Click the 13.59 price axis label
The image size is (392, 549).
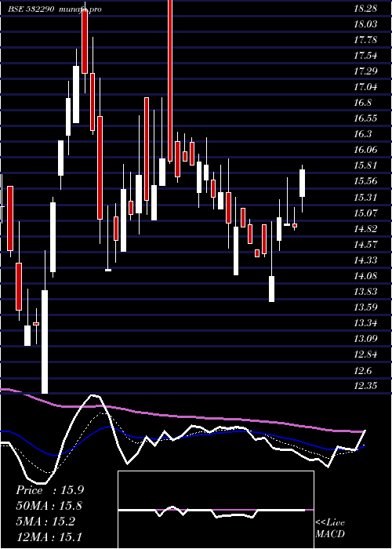click(x=365, y=307)
